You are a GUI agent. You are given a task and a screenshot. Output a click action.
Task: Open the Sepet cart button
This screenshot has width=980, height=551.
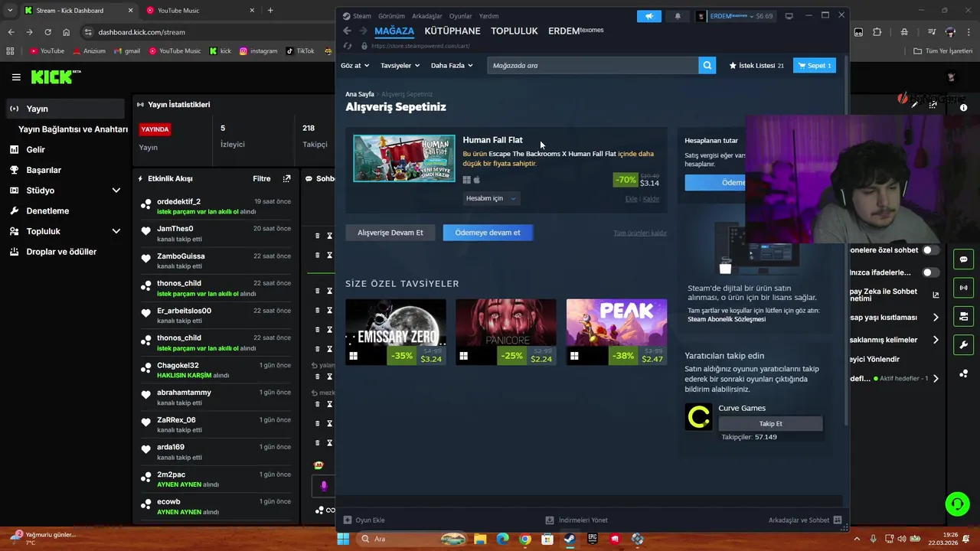[x=815, y=66]
